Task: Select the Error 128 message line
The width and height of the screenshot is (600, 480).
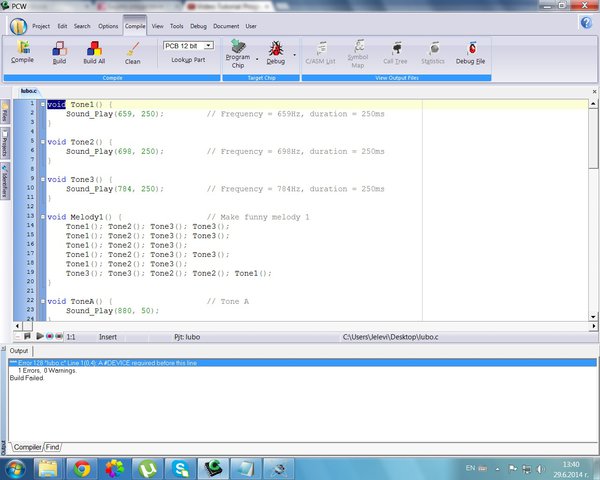Action: [x=302, y=362]
